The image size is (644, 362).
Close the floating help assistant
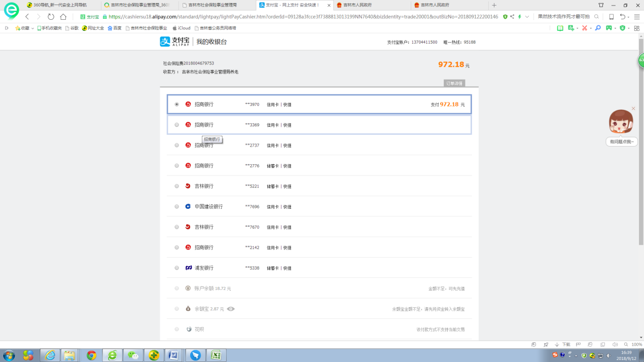tap(633, 108)
